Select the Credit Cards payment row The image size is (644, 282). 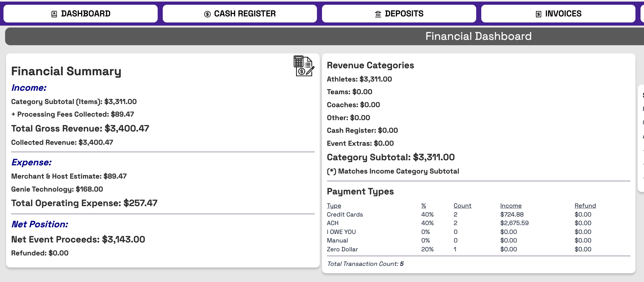click(478, 214)
